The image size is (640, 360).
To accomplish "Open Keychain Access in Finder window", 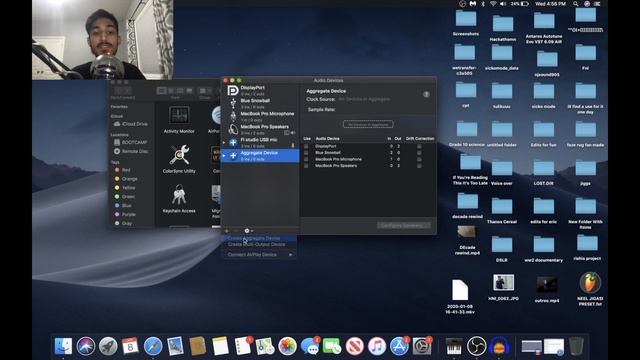I will [179, 198].
